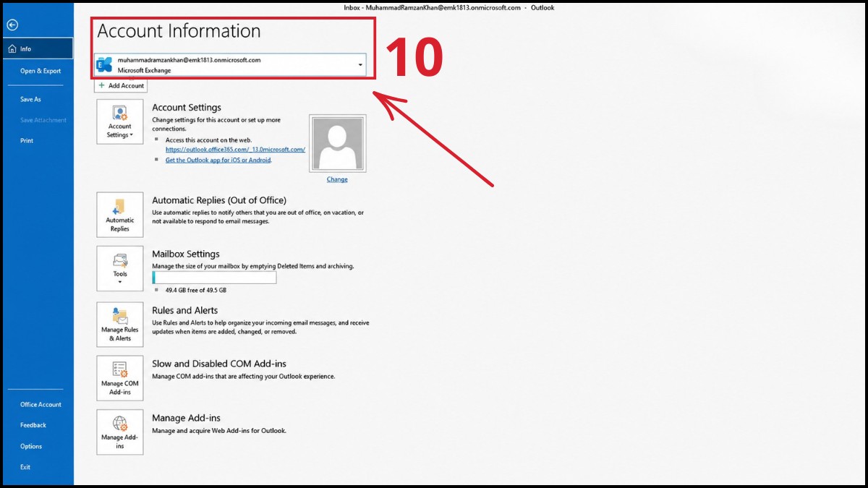Click the profile photo placeholder
Image resolution: width=868 pixels, height=488 pixels.
(x=337, y=143)
